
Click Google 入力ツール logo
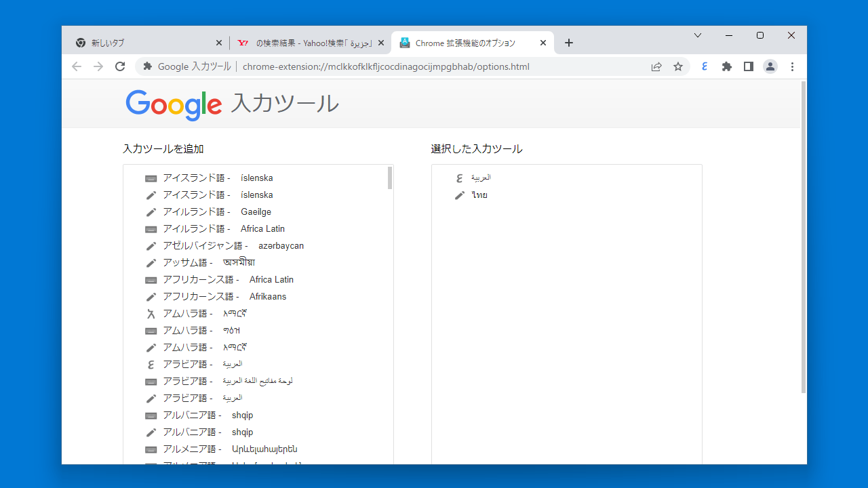click(232, 104)
